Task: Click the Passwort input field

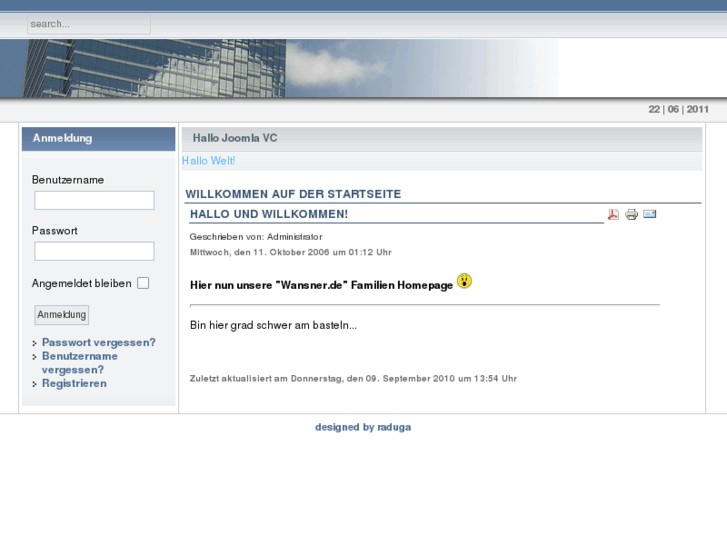Action: click(94, 251)
